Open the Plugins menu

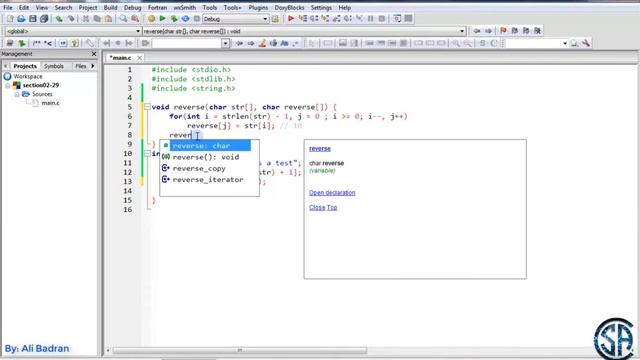point(258,8)
